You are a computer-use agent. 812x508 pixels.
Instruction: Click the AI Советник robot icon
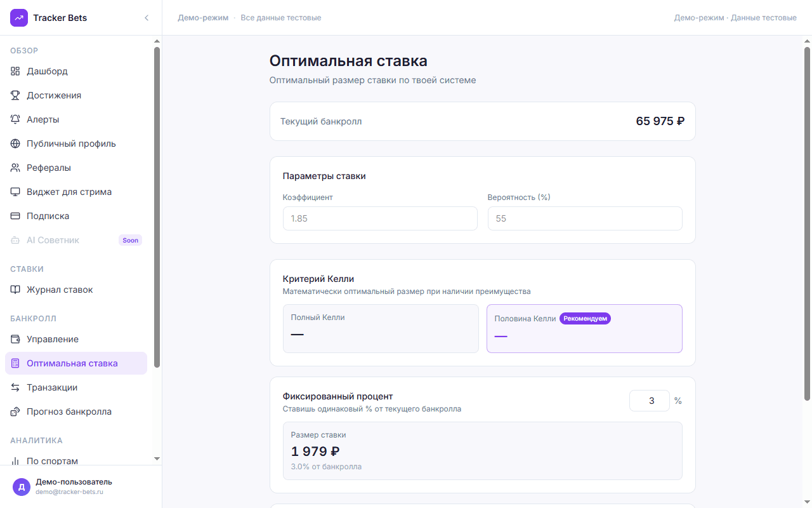[15, 240]
